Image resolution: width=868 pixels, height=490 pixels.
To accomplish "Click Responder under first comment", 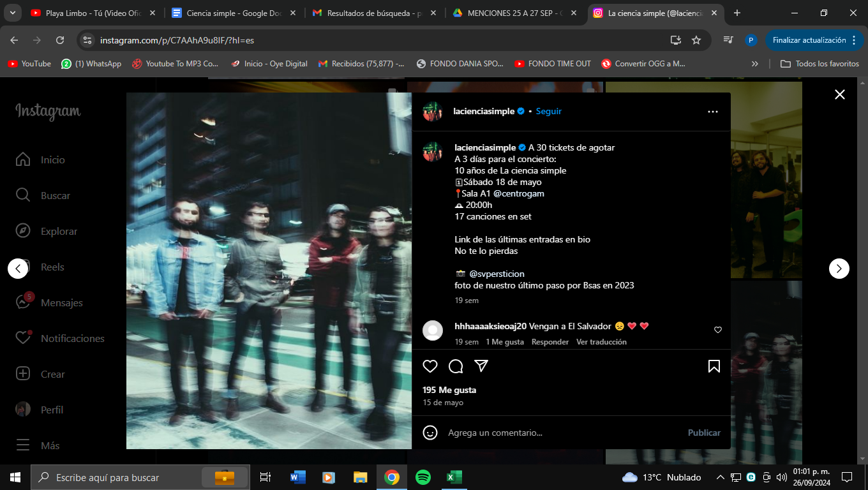I will pyautogui.click(x=550, y=342).
